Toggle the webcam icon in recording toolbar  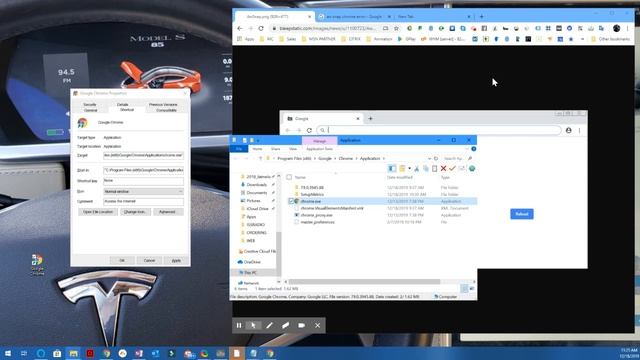pos(301,325)
